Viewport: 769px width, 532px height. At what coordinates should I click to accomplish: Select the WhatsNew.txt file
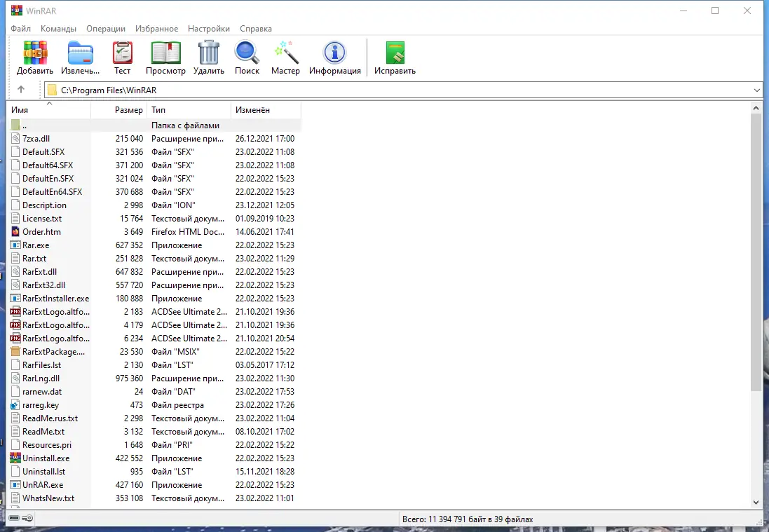(x=155, y=498)
